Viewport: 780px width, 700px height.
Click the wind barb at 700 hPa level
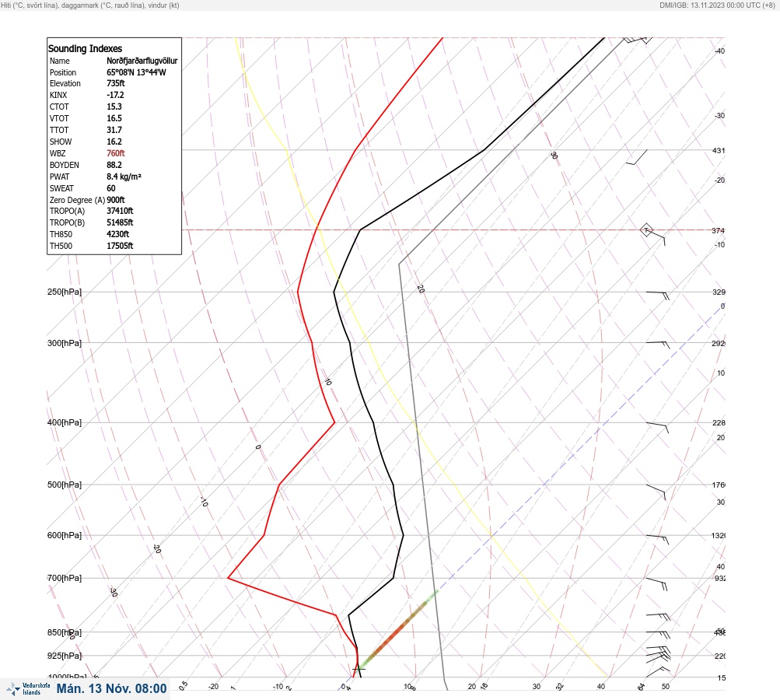pos(656,584)
